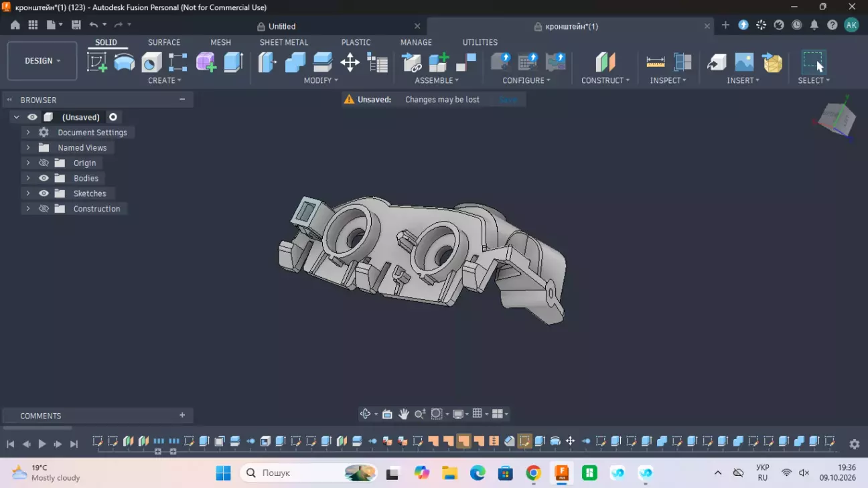Run the Interference inspect tool
The width and height of the screenshot is (868, 488).
click(x=682, y=62)
